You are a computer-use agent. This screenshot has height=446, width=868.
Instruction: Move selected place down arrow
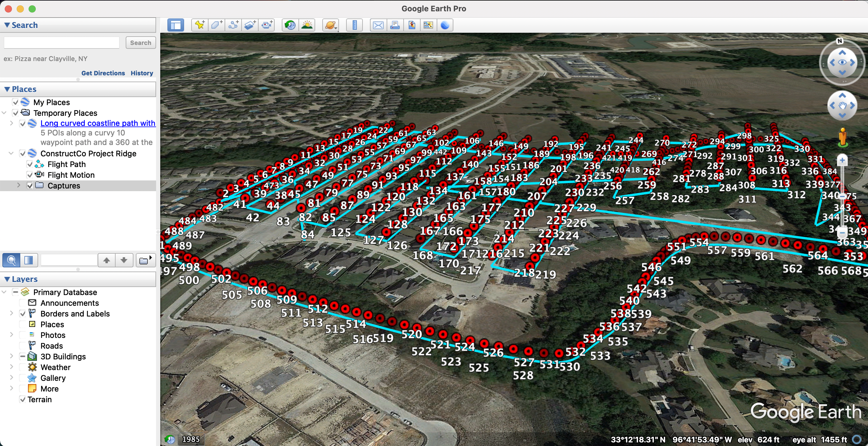[124, 261]
